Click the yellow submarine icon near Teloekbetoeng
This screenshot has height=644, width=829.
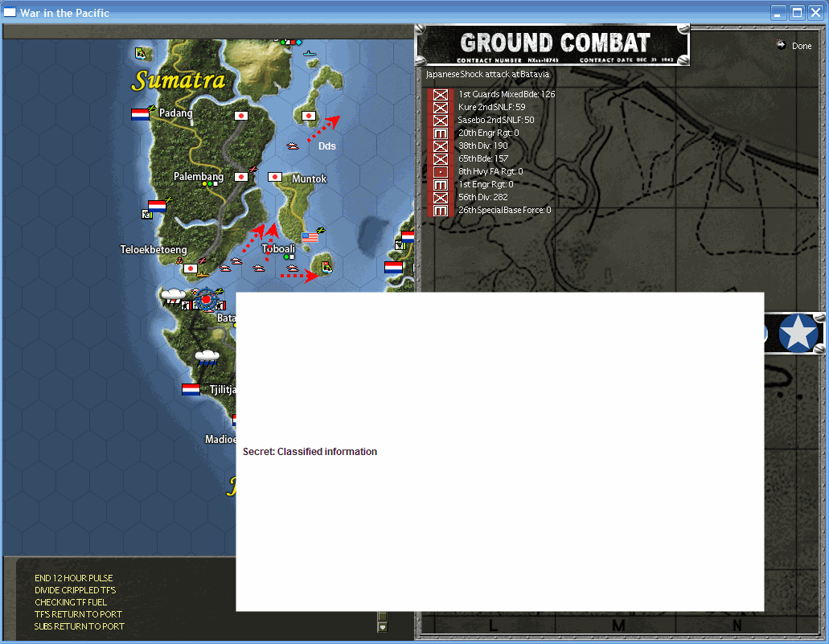[x=203, y=275]
